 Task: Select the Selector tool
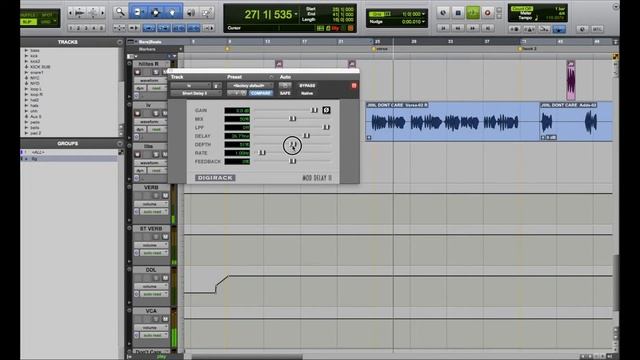click(155, 12)
